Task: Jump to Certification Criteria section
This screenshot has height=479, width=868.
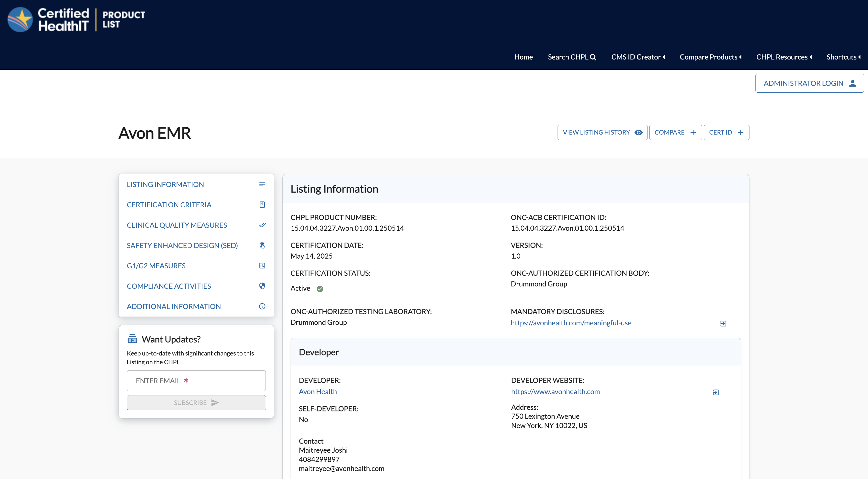Action: pyautogui.click(x=196, y=204)
